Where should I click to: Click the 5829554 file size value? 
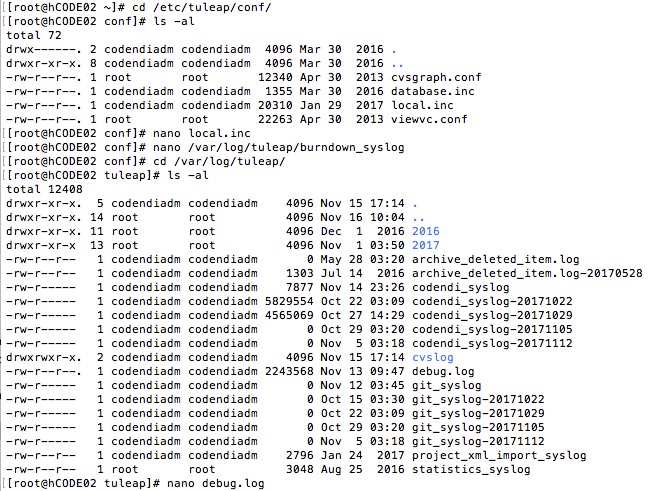289,302
